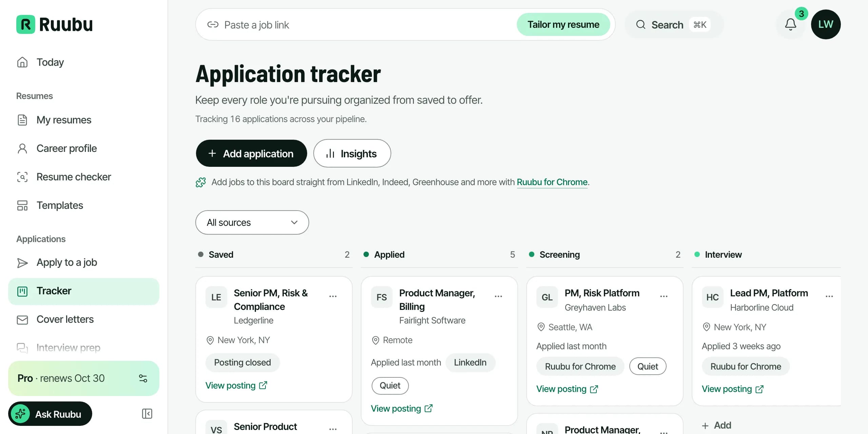Follow the Ruubu for Chrome link
Screen dimensions: 868x434
tap(552, 182)
